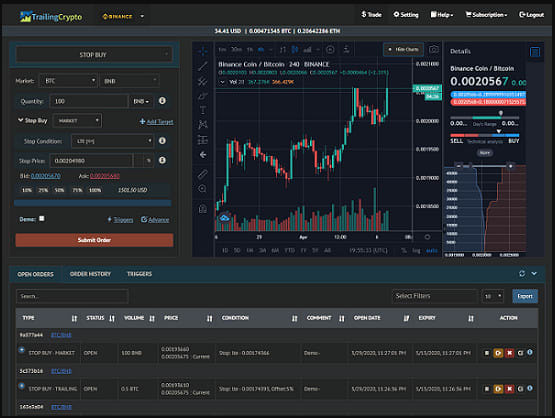Image resolution: width=555 pixels, height=418 pixels.
Task: Collapse the Stop Buy section chevron
Action: coord(21,120)
